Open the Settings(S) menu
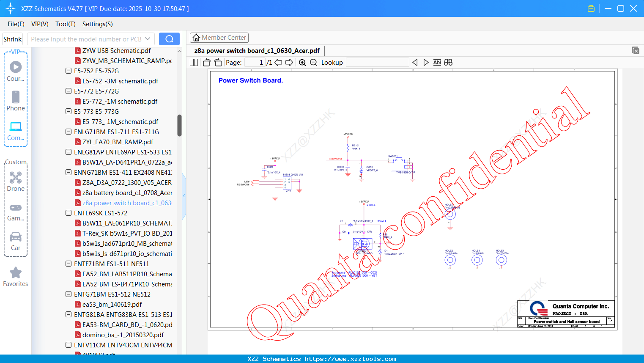 (98, 24)
